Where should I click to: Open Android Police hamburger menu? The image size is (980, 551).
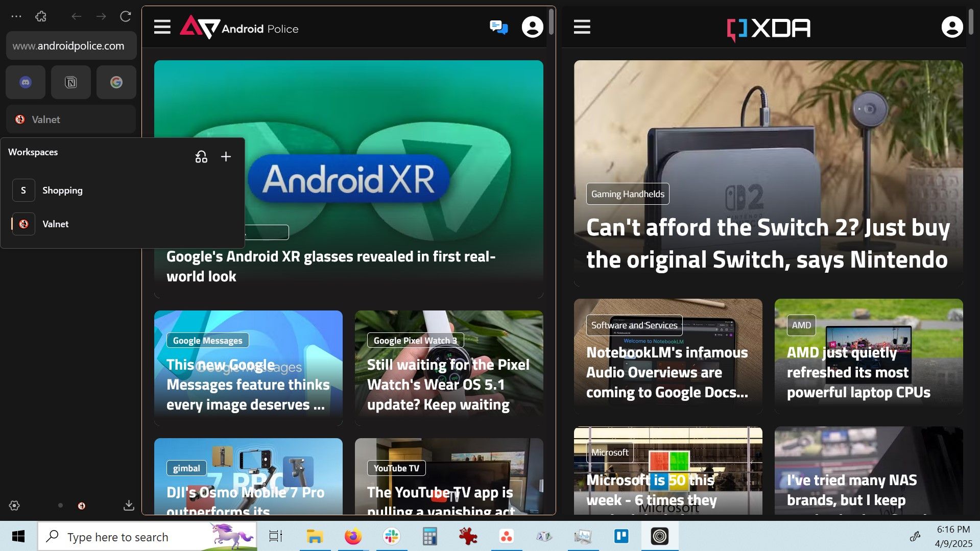pyautogui.click(x=162, y=27)
